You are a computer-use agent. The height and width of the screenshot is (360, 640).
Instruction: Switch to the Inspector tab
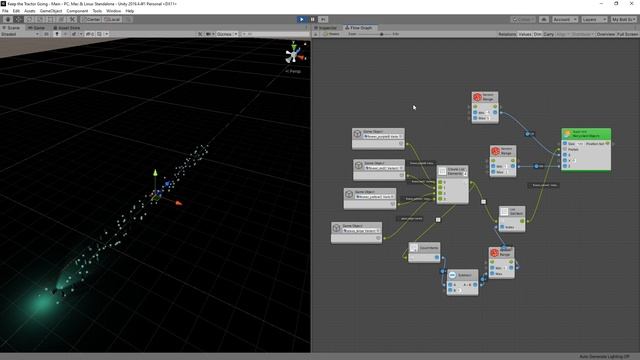click(x=325, y=28)
